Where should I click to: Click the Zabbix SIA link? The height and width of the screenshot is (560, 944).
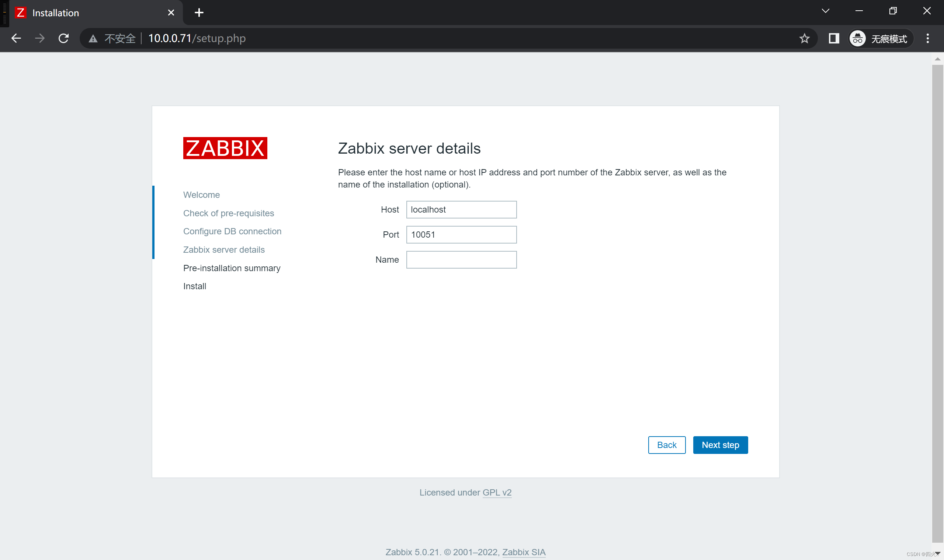(x=524, y=552)
